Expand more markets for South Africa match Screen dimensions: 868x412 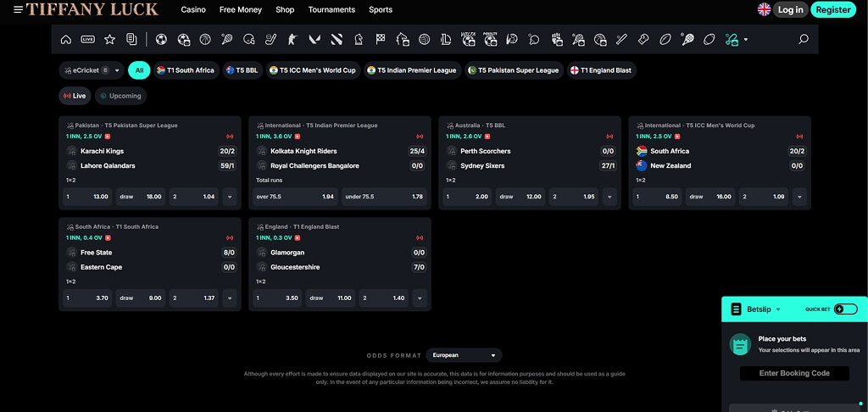pyautogui.click(x=799, y=197)
